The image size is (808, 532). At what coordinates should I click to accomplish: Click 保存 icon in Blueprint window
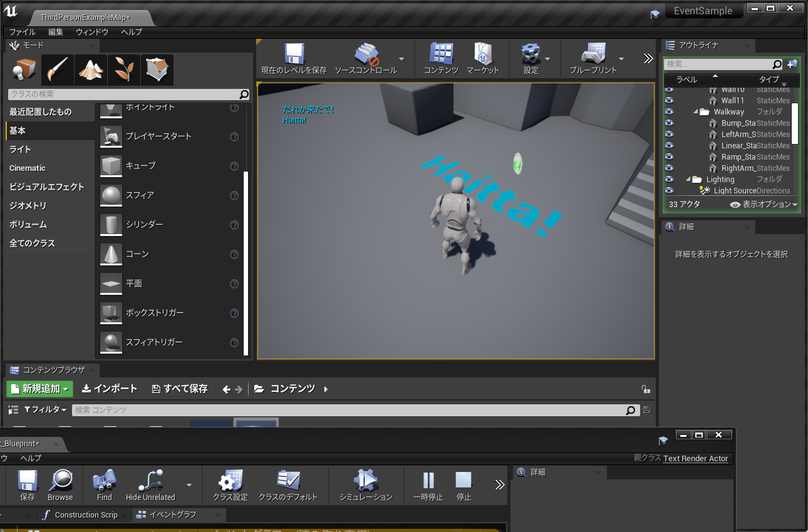[28, 481]
